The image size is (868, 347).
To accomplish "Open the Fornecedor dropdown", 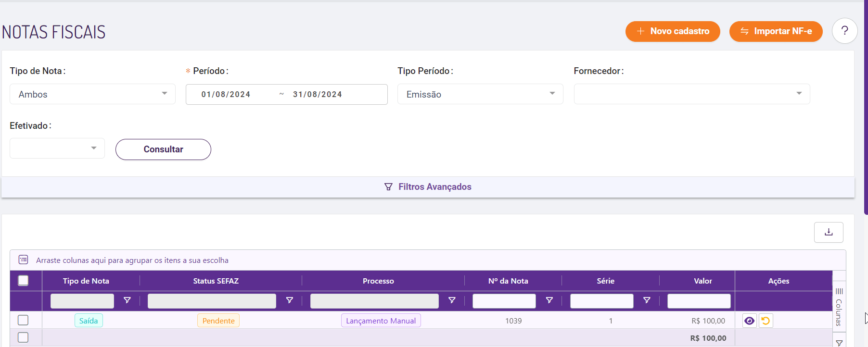I will 691,94.
